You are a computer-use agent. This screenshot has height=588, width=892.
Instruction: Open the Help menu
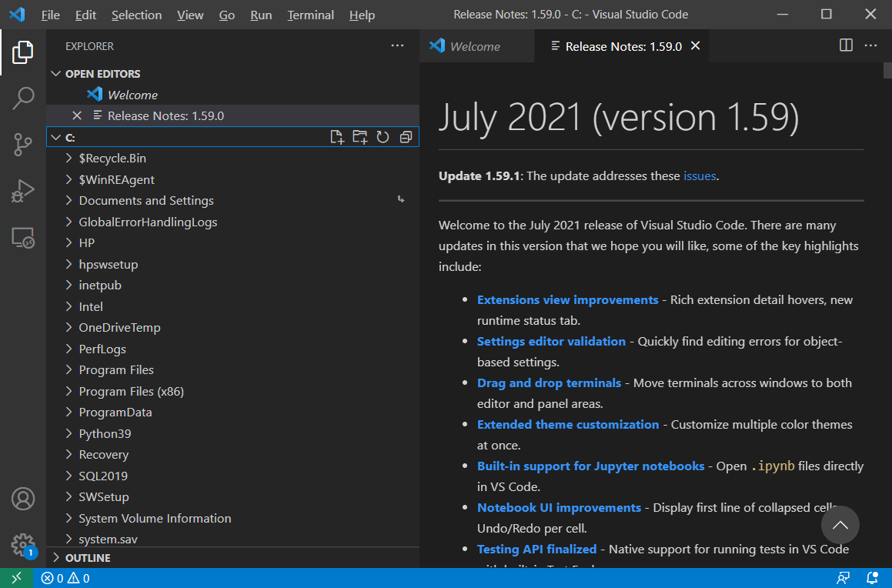(362, 15)
